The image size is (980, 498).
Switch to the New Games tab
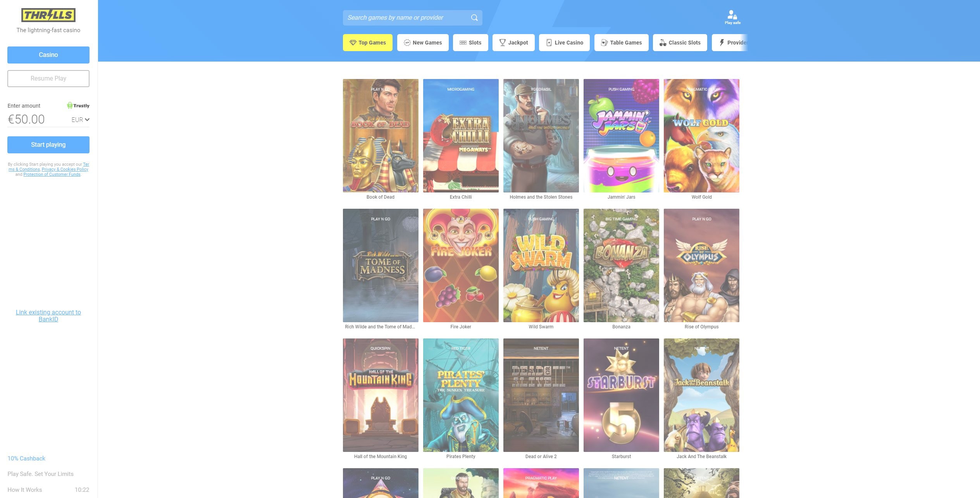click(x=423, y=43)
